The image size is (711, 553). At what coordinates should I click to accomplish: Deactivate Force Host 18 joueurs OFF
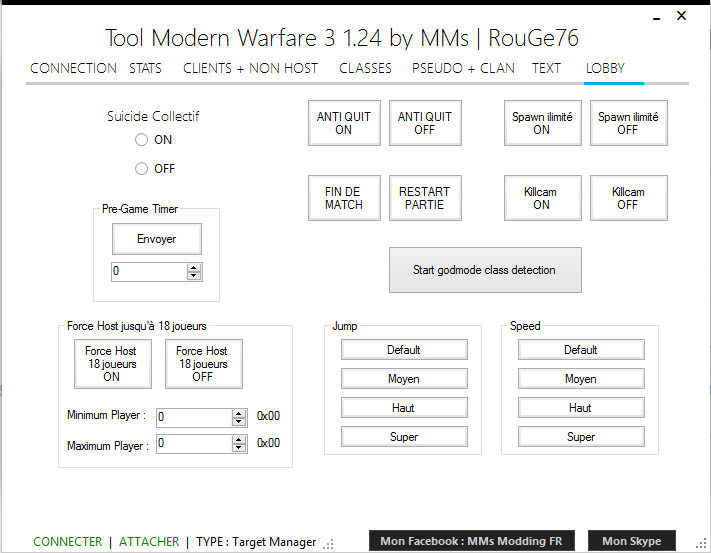click(x=204, y=364)
